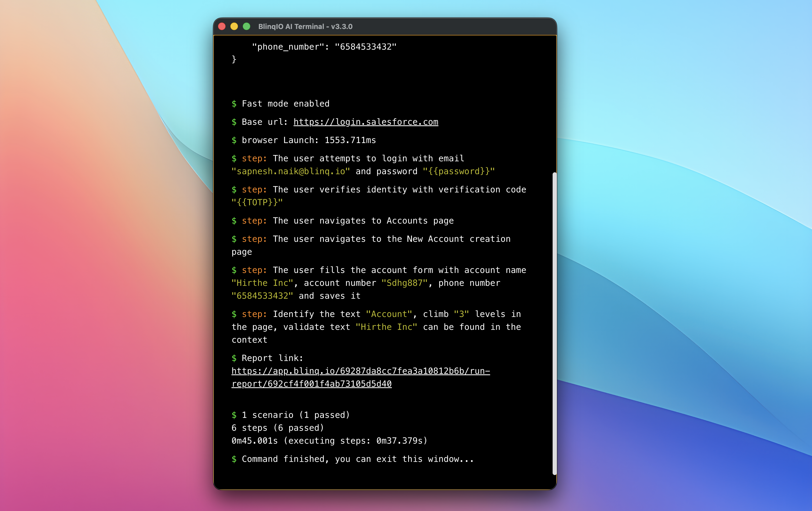Click the BlinqIO AI Terminal title text
812x511 pixels.
pyautogui.click(x=305, y=26)
